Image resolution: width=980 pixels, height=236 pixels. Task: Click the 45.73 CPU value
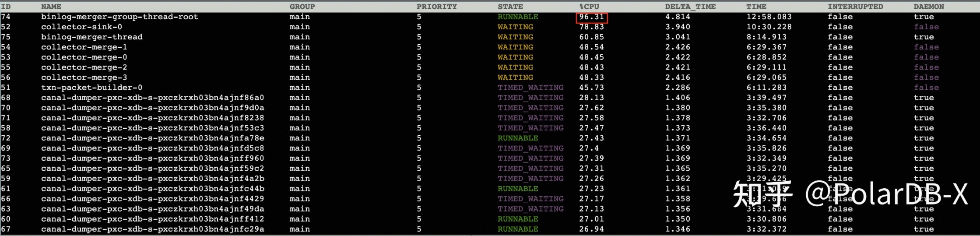[x=592, y=87]
